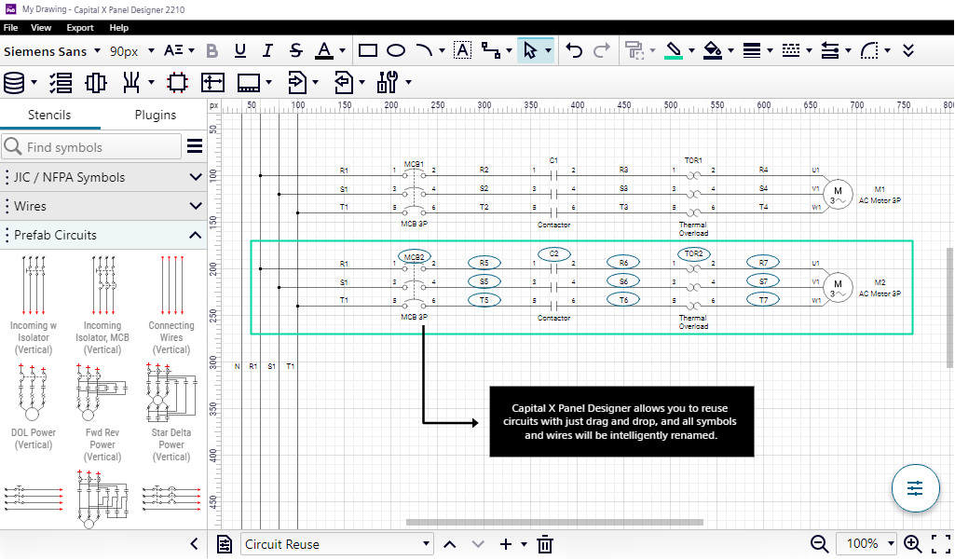
Task: Open the page list icon beside Circuit Reuse
Action: (225, 544)
